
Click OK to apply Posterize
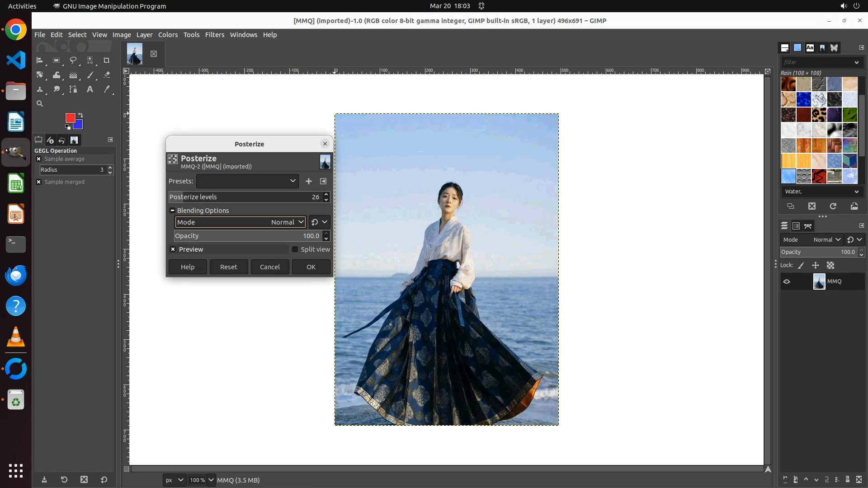311,267
